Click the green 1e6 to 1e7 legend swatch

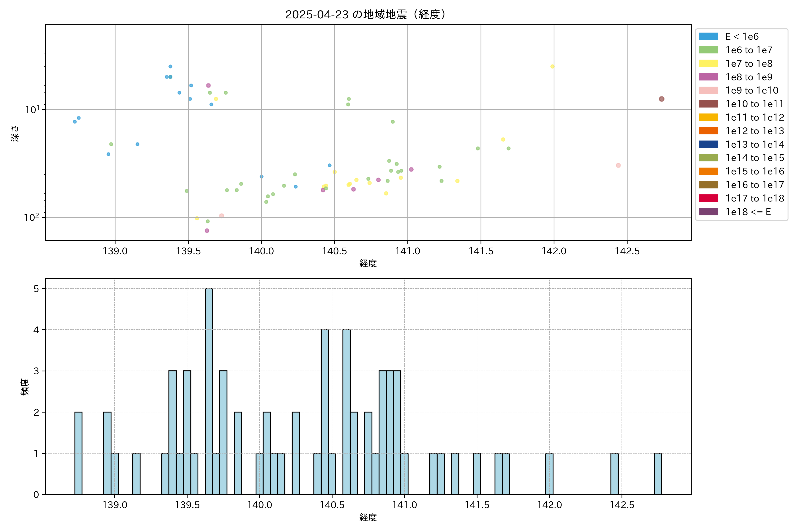[708, 50]
